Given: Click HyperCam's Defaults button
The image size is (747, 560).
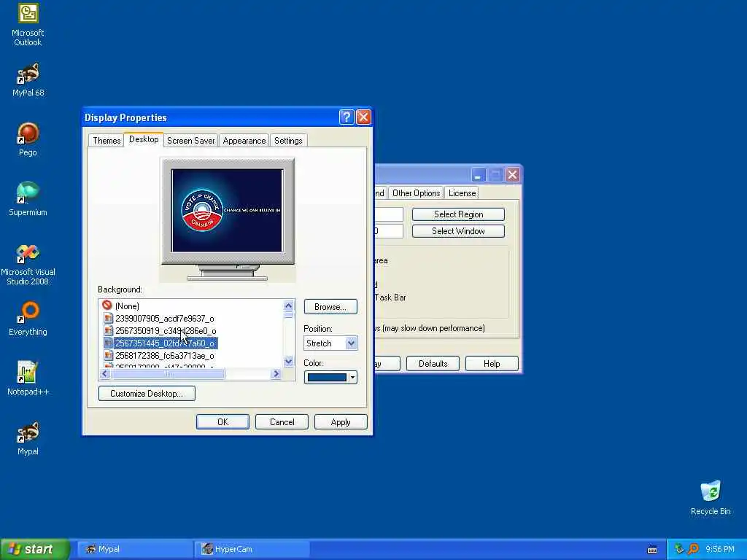Looking at the screenshot, I should click(433, 363).
